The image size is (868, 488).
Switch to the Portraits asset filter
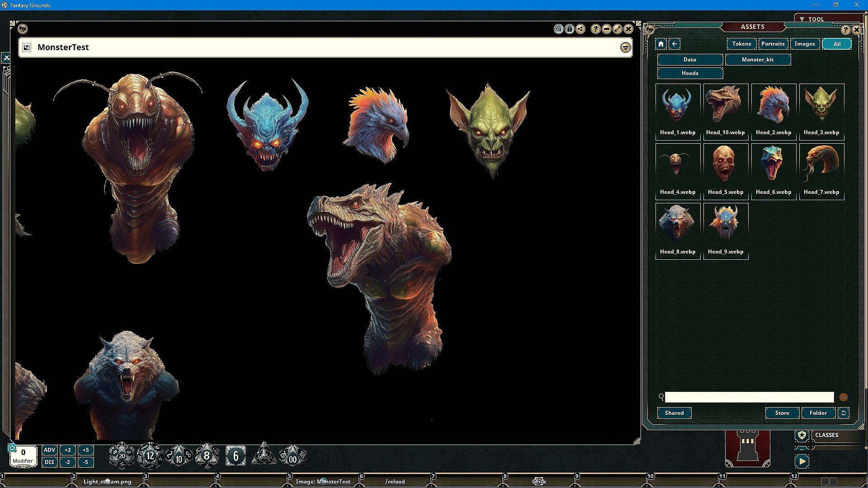(x=773, y=44)
